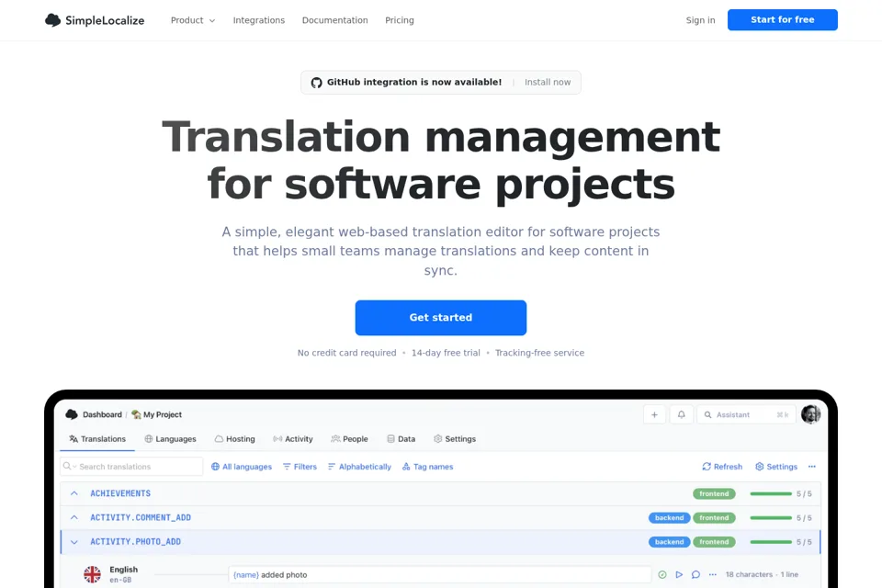The width and height of the screenshot is (882, 588).
Task: Go to Integrations page
Action: tap(259, 20)
